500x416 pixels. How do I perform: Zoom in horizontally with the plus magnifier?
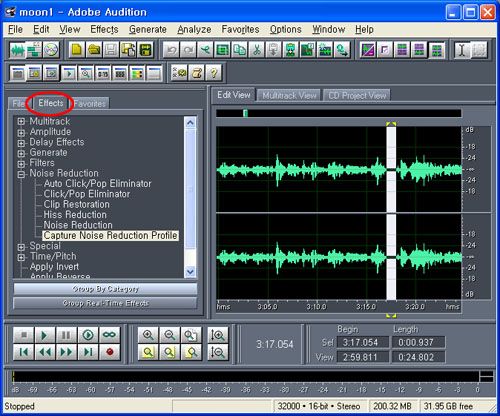148,335
